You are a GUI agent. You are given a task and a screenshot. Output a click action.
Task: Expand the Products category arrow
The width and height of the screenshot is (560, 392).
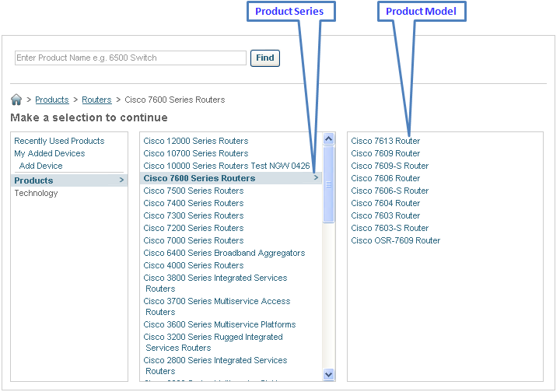121,180
